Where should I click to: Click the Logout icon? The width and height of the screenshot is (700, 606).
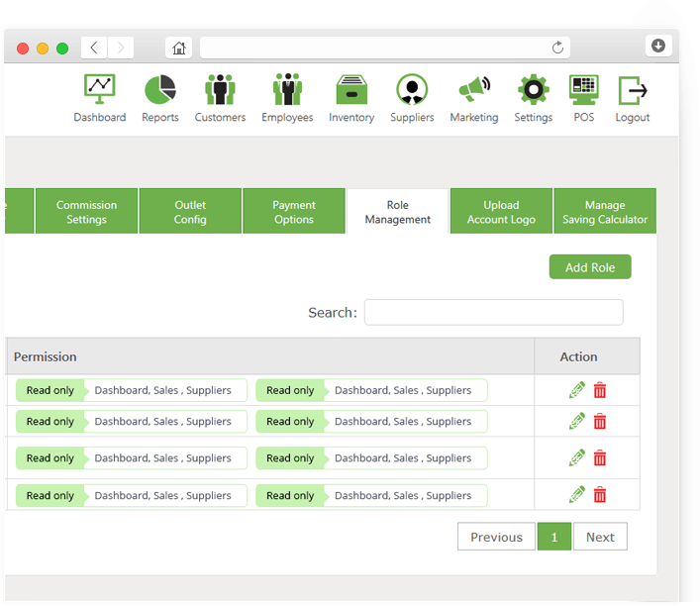pos(633,91)
